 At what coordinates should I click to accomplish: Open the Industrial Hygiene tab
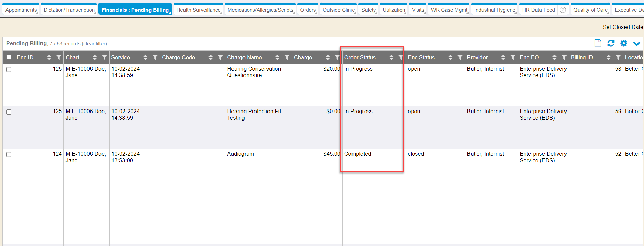494,10
